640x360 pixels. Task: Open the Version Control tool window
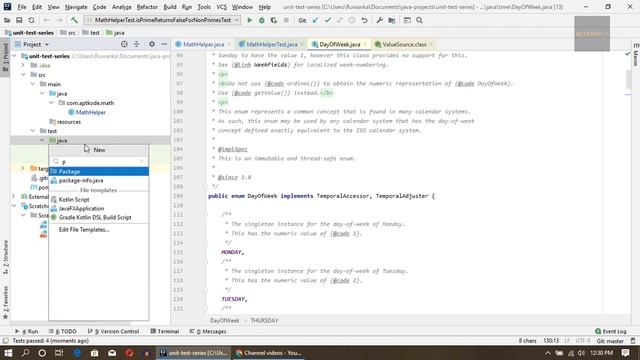coord(113,331)
